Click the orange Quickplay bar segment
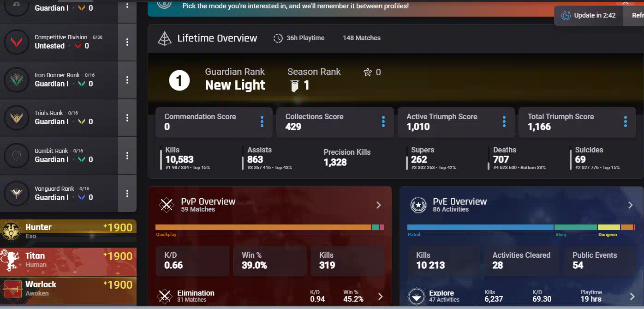Screen dimensions: 644x309 click(263, 227)
